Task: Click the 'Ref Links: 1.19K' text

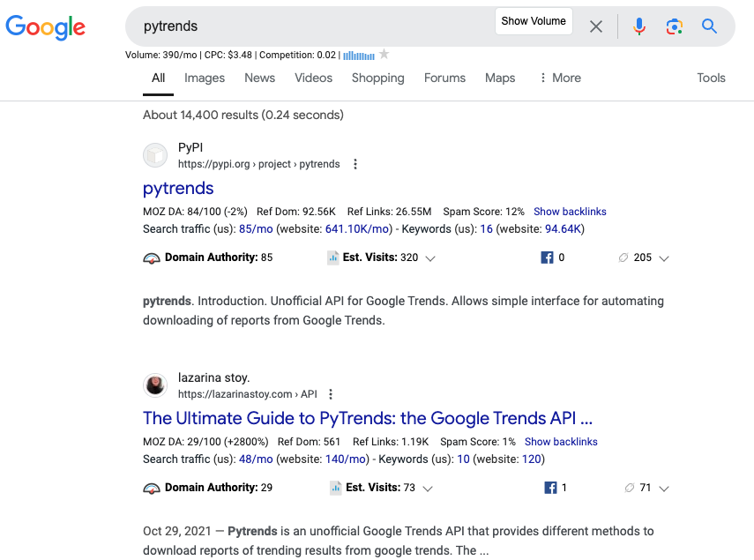Action: coord(391,442)
